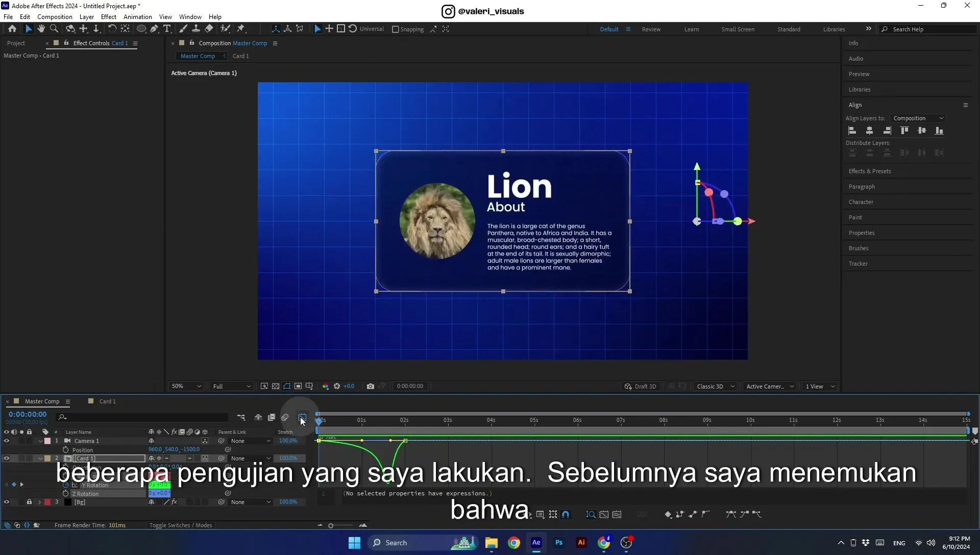Open the Animation menu
The height and width of the screenshot is (555, 980).
coord(138,17)
